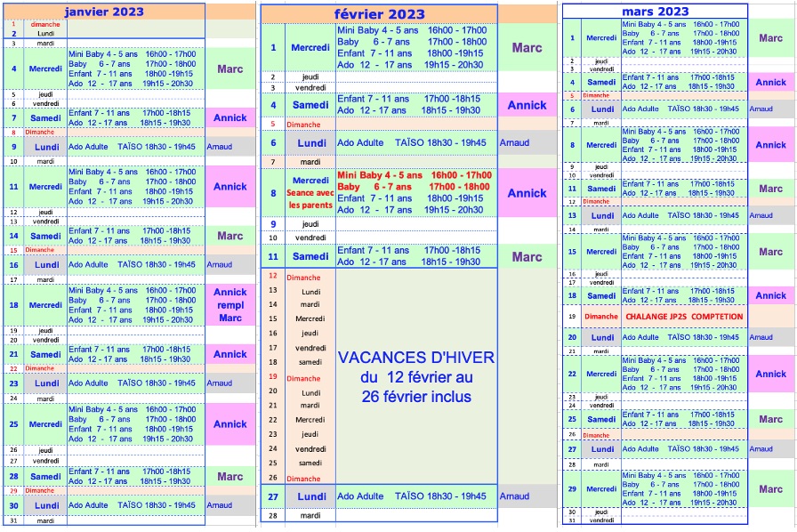Select Marc cell for Samedi 11 février

click(527, 257)
